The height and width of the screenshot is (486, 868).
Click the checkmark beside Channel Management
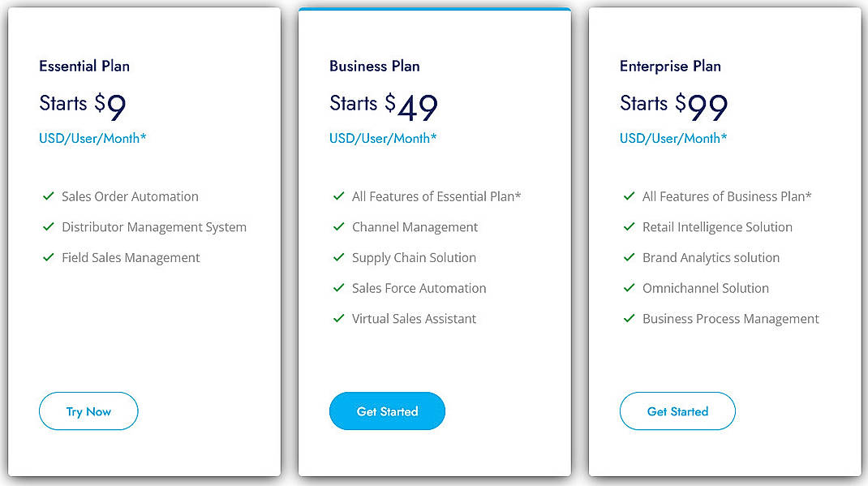coord(339,227)
